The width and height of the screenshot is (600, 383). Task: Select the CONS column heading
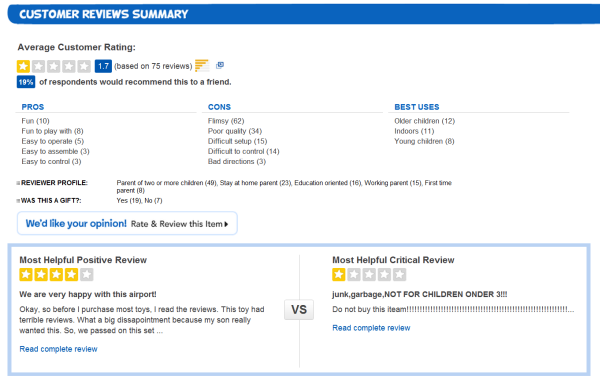click(x=219, y=107)
